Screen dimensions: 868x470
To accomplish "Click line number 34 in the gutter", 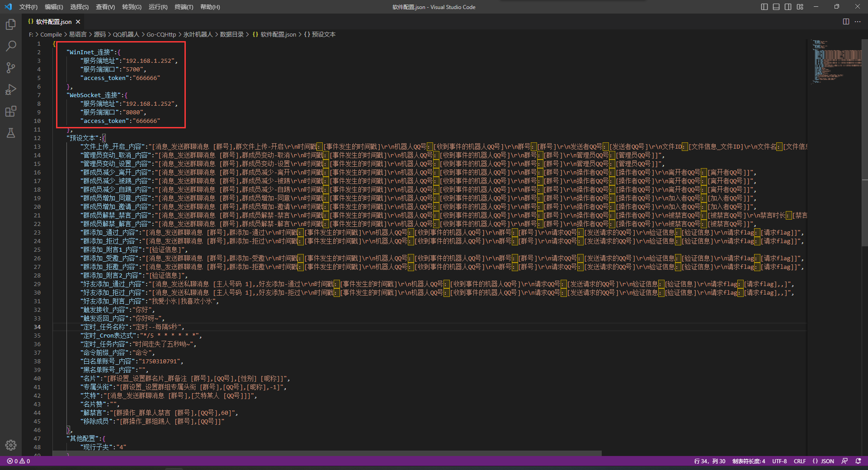I will pos(37,327).
